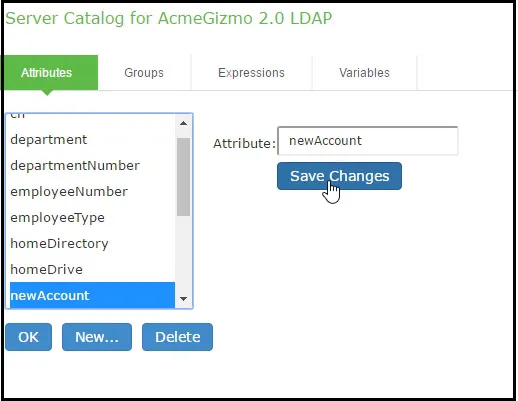Select homeDrive in the attribute list
This screenshot has height=401, width=518.
pyautogui.click(x=92, y=270)
